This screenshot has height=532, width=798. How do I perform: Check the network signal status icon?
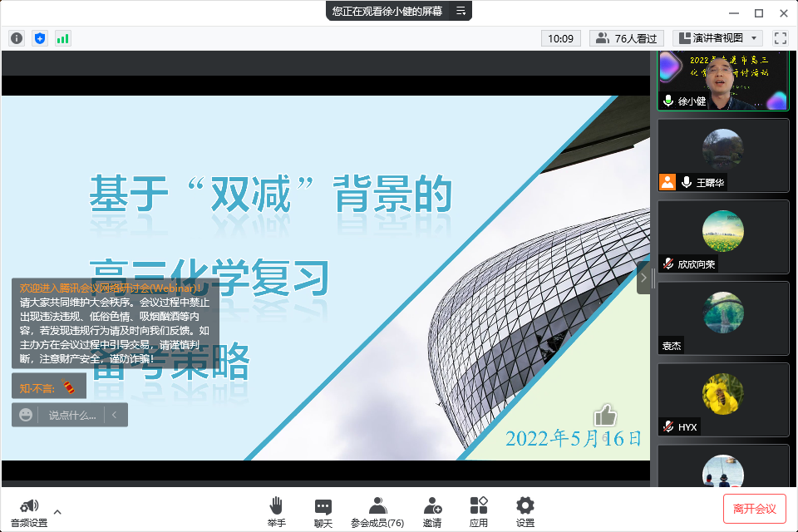tap(62, 38)
